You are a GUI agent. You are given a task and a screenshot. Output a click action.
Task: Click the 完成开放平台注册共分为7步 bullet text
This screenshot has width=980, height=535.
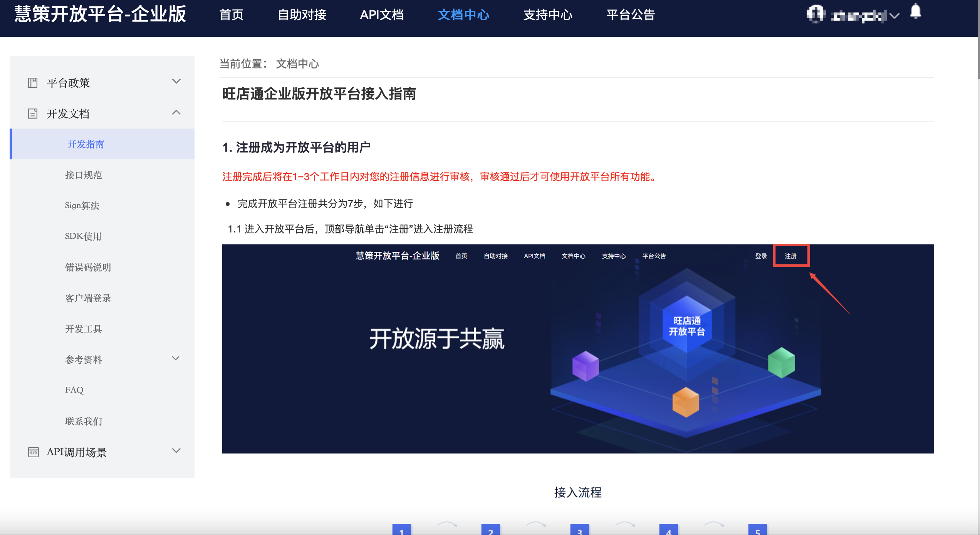point(325,204)
